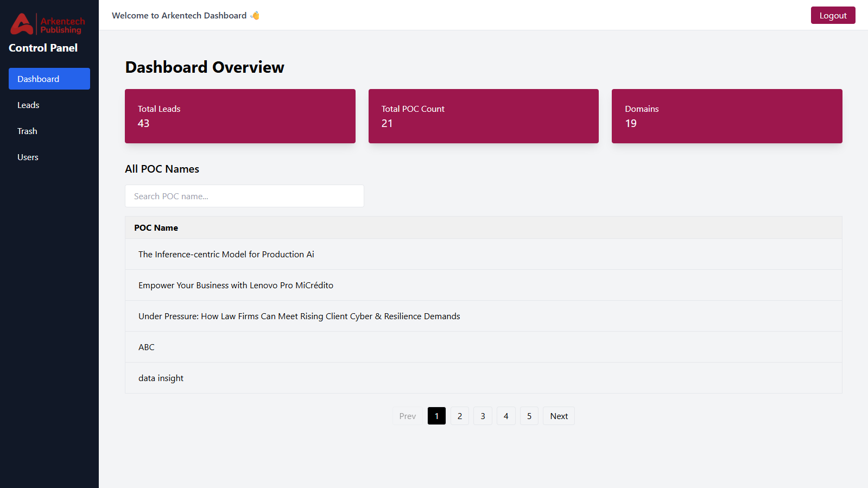Select the data insight row
This screenshot has height=488, width=868.
click(161, 378)
